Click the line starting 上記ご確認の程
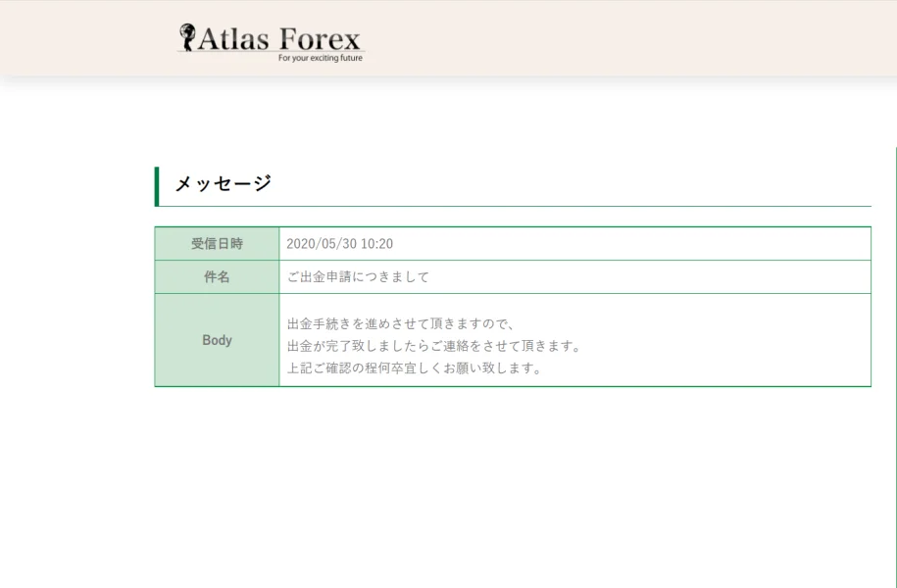Viewport: 897px width, 588px height. point(415,368)
